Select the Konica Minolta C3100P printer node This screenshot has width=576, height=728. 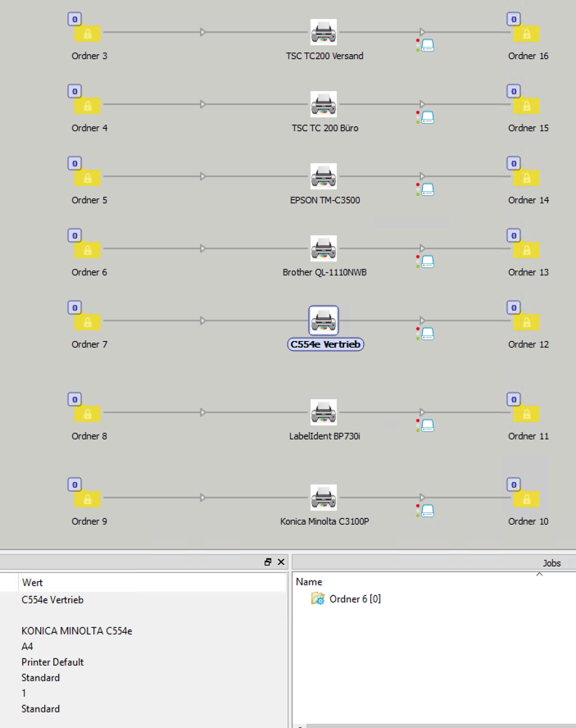(x=324, y=498)
